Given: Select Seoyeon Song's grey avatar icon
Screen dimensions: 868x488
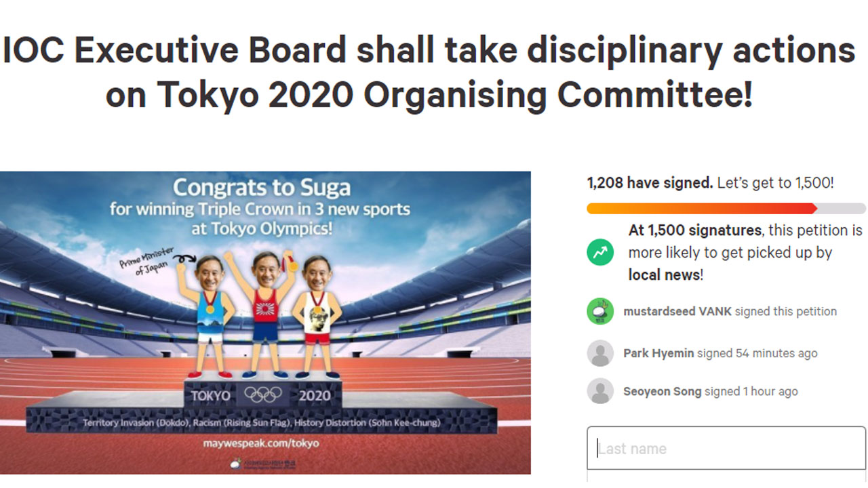Looking at the screenshot, I should (x=600, y=391).
